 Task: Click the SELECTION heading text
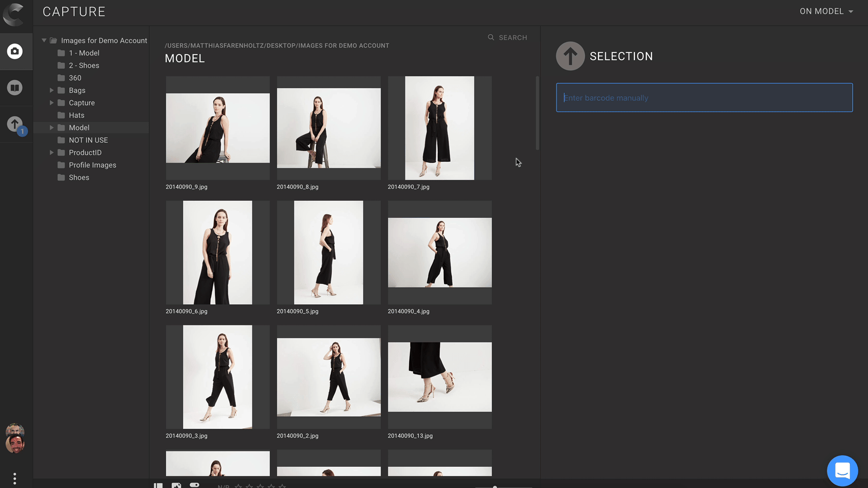(x=621, y=57)
